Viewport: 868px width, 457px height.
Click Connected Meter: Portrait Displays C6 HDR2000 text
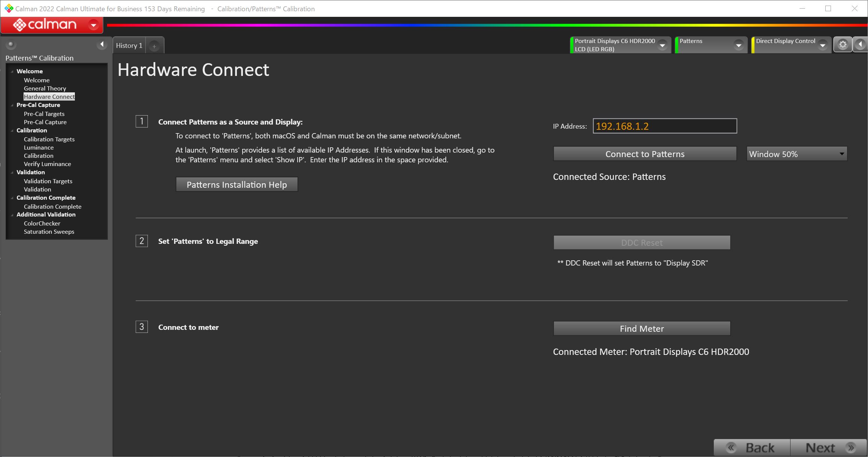(x=651, y=352)
